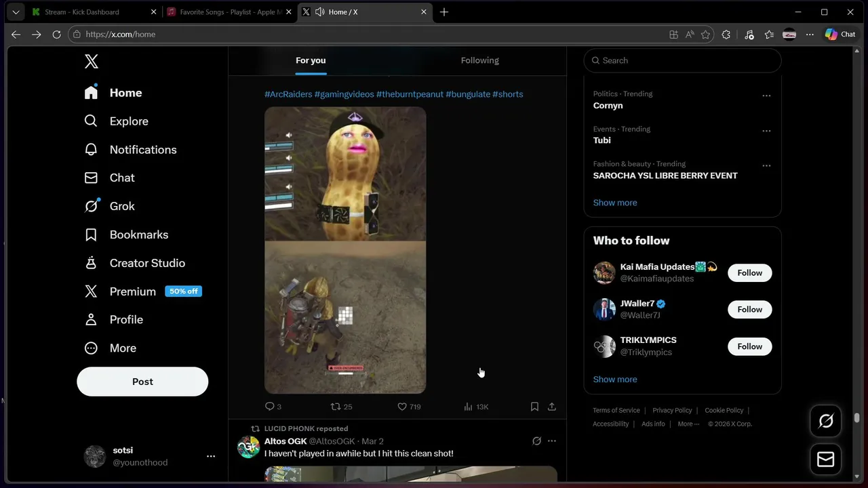Play the peanut character video
This screenshot has width=868, height=488.
coord(345,250)
